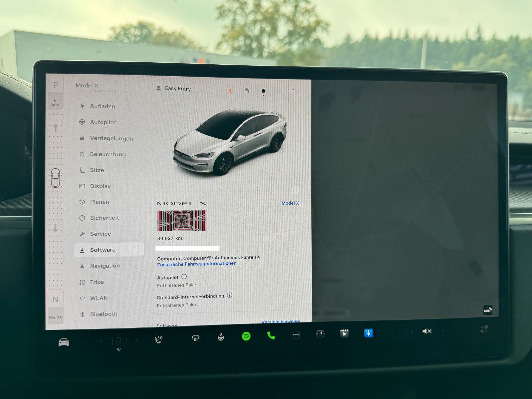Tap the orange software download icon
This screenshot has height=399, width=532.
[x=230, y=90]
